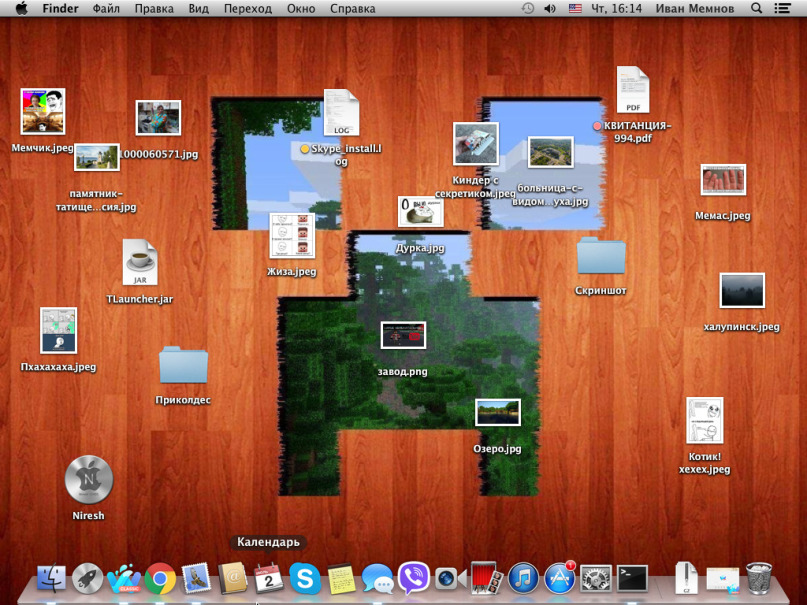Launch iTunes from the Dock
This screenshot has width=807, height=605.
(523, 578)
